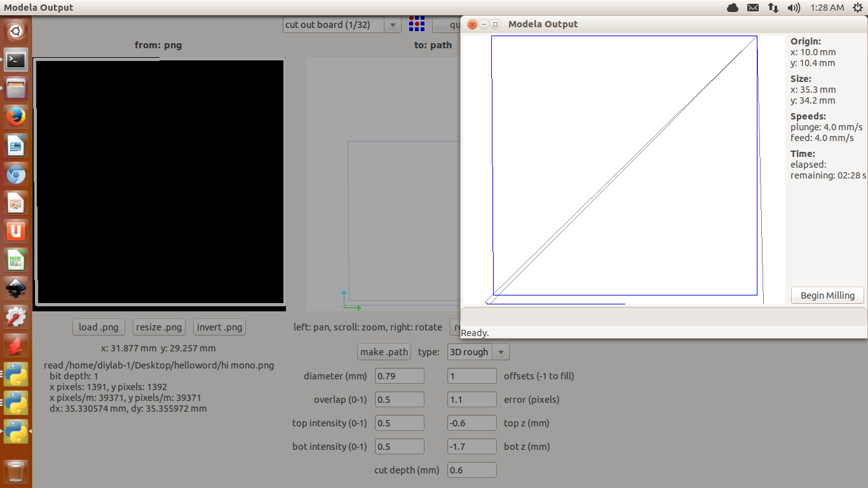Screen dimensions: 868x488
Task: Click the offsets field showing 1
Action: [x=472, y=376]
